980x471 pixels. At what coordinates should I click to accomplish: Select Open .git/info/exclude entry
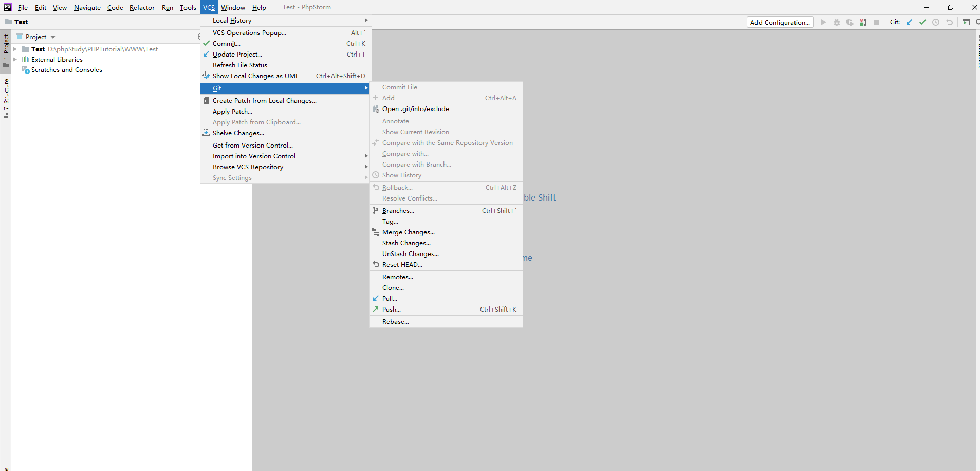[x=446, y=109]
